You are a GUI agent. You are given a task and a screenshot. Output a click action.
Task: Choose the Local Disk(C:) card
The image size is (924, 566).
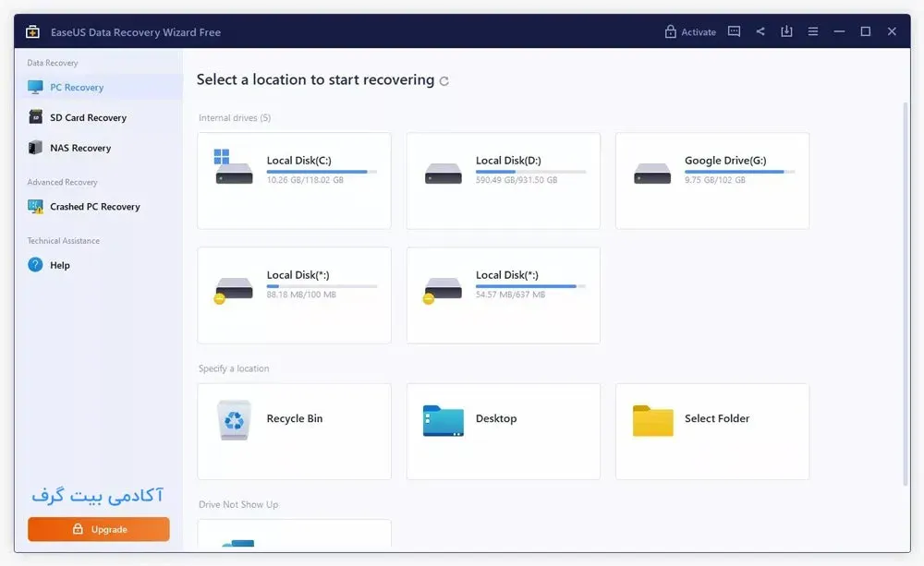pyautogui.click(x=294, y=181)
